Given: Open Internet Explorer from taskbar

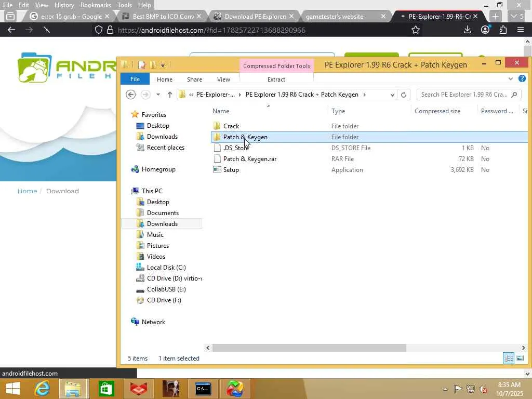Looking at the screenshot, I should pyautogui.click(x=42, y=389).
